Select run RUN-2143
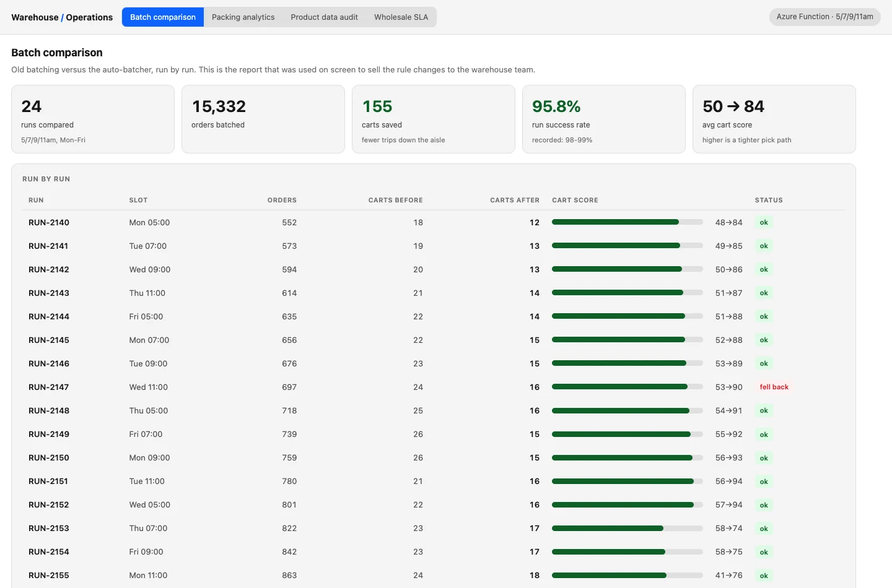This screenshot has width=892, height=588. point(49,293)
